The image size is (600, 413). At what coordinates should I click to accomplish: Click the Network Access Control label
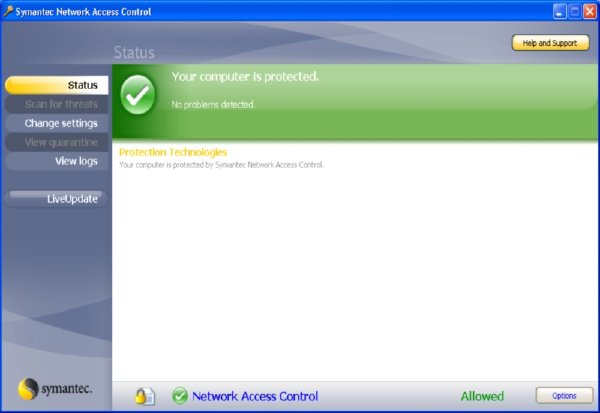point(255,396)
